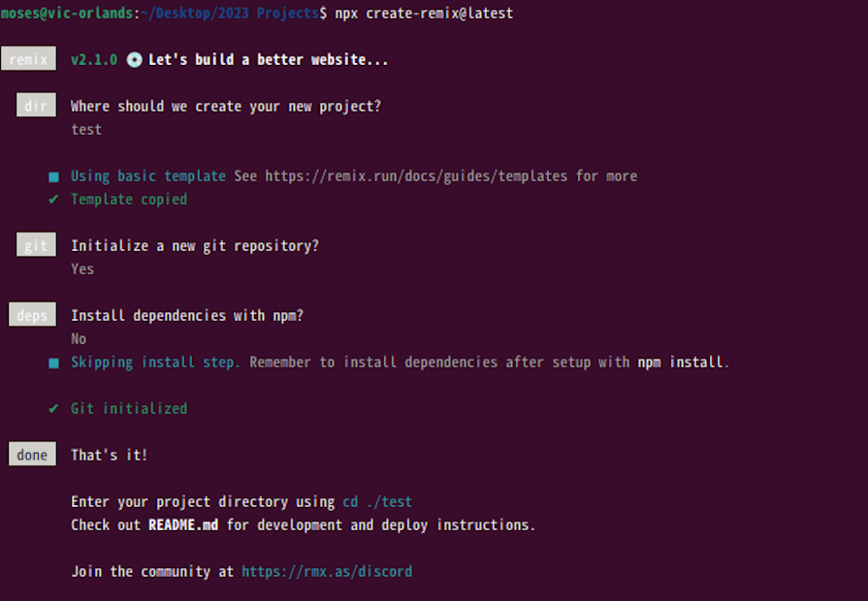Open the rmx.as/discord community link
The image size is (868, 601).
coord(327,571)
